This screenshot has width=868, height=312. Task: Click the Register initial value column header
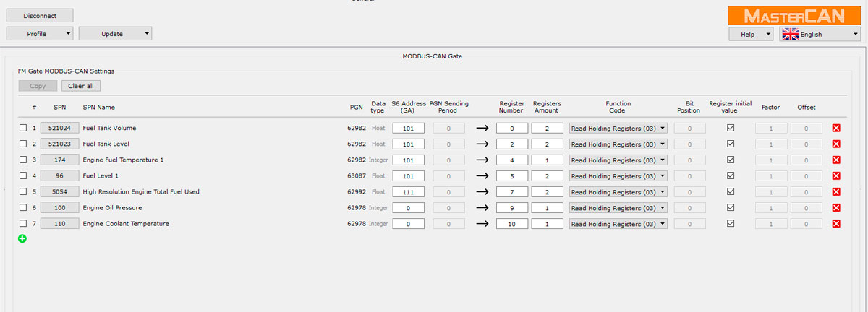(x=731, y=107)
